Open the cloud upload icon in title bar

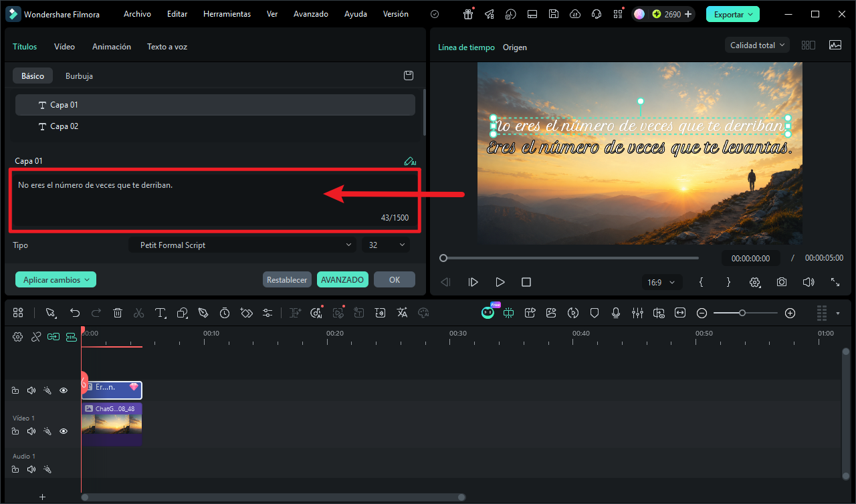click(x=575, y=14)
